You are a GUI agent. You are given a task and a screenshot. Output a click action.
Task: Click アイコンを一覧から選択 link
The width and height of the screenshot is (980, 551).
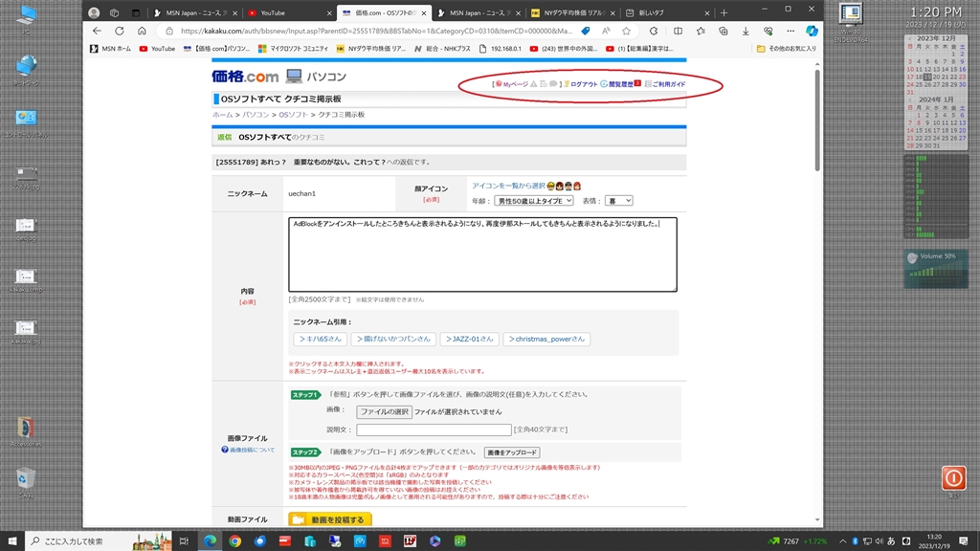click(x=508, y=186)
